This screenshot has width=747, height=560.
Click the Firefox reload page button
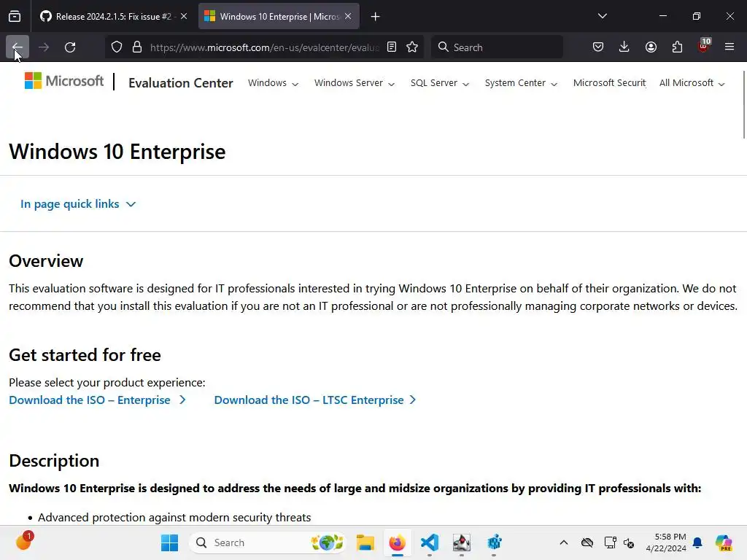click(x=70, y=47)
